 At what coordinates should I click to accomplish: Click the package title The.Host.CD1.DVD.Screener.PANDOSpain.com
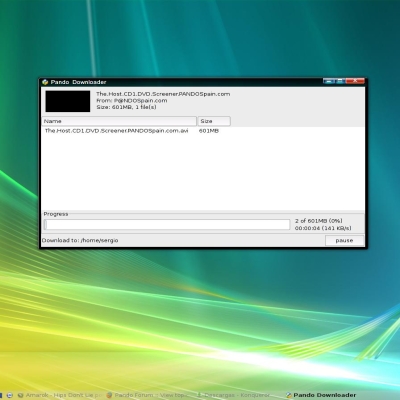[163, 94]
